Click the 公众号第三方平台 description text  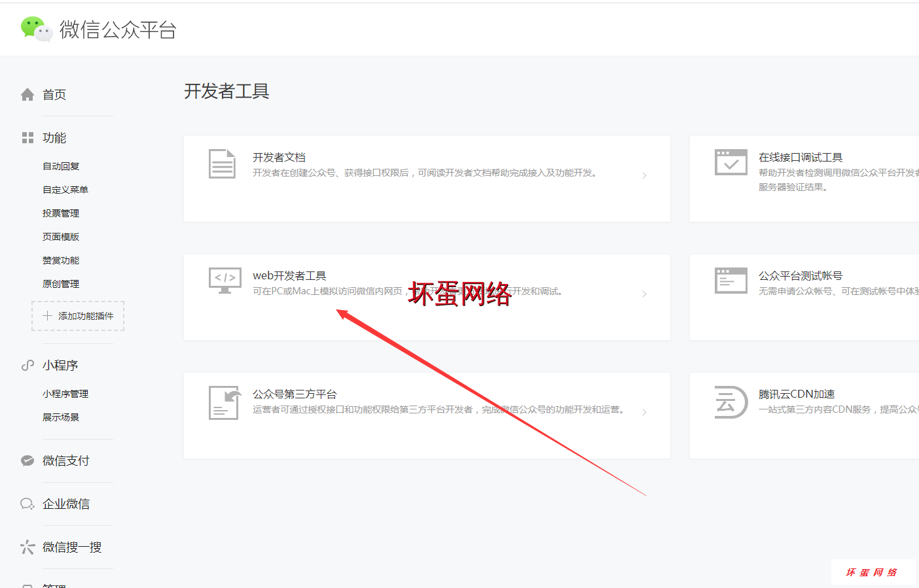440,410
